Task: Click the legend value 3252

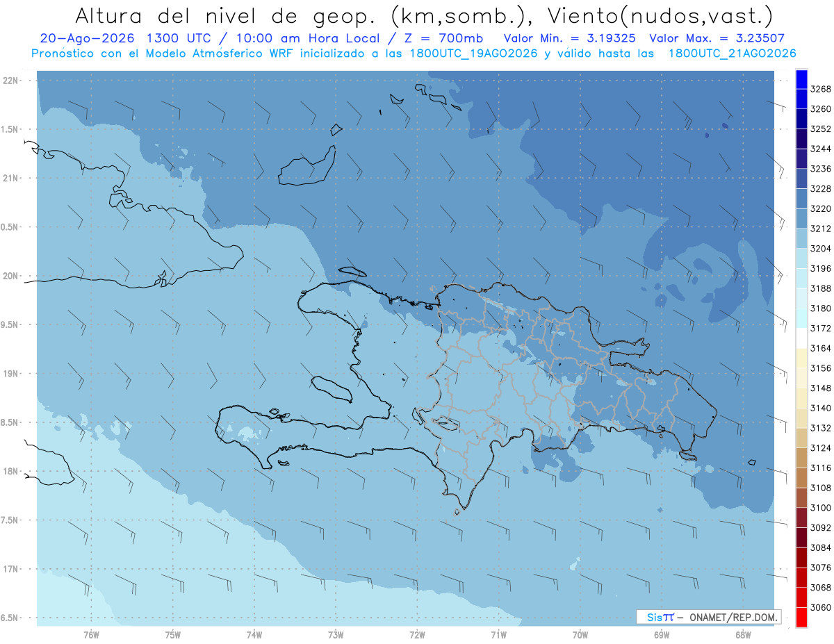Action: pyautogui.click(x=821, y=129)
